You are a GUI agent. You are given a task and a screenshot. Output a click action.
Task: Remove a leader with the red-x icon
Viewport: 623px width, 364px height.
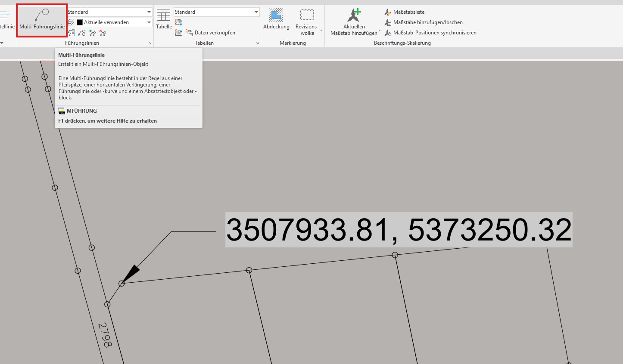point(103,33)
